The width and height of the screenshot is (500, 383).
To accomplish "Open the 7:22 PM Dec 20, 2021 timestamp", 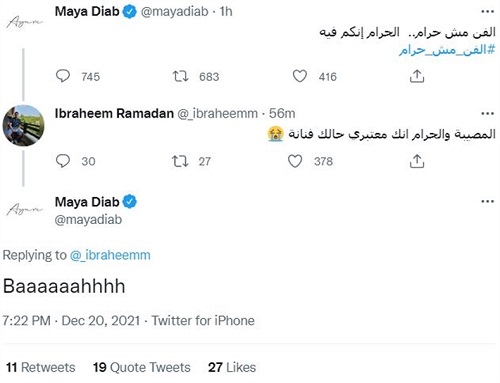I will tap(71, 321).
